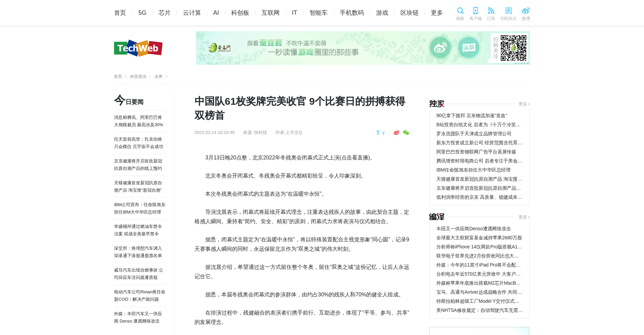Open 全球最大主权财富基金减持苹果2680万股
Screen dimensions: 644x335
(479, 238)
